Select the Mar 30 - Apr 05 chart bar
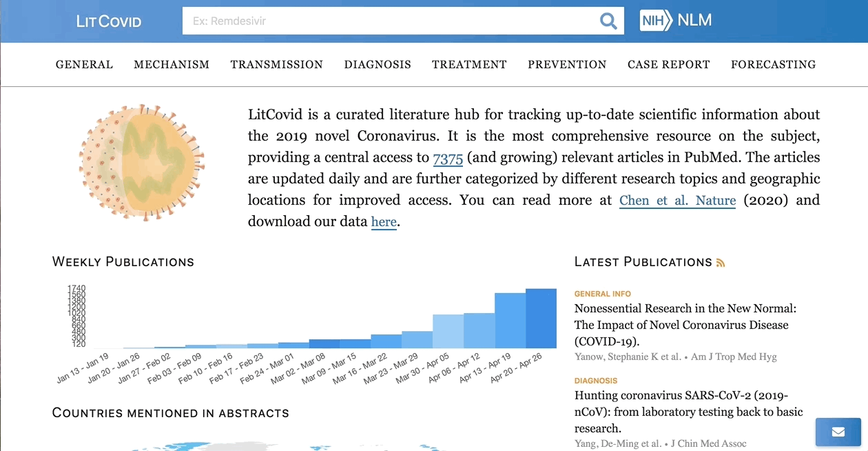868x451 pixels. 448,331
